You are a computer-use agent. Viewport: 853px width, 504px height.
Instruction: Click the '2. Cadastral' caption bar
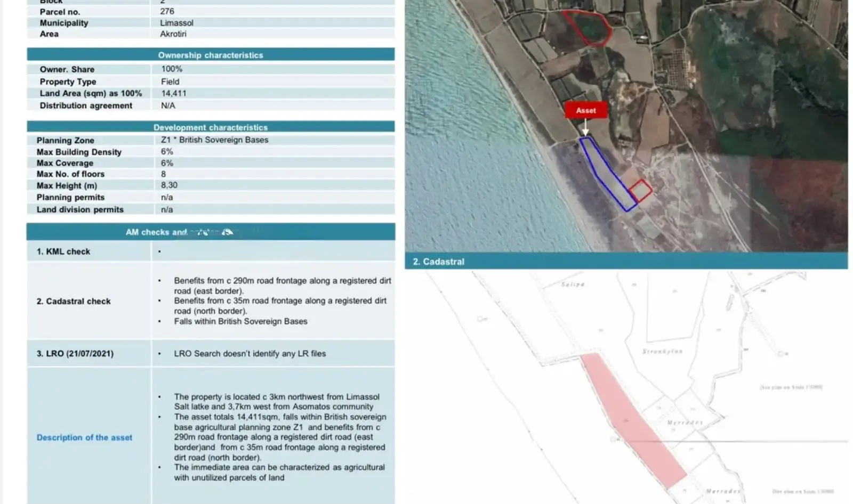(x=626, y=261)
